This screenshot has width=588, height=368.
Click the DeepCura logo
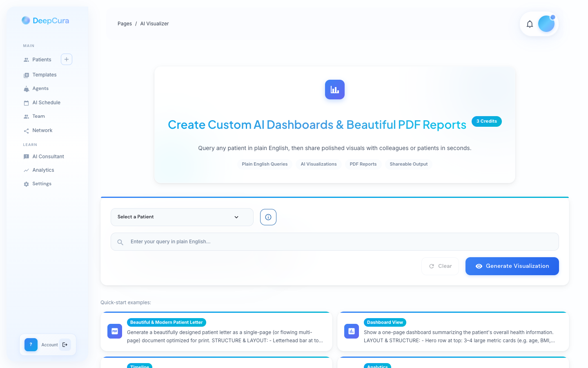pos(45,20)
